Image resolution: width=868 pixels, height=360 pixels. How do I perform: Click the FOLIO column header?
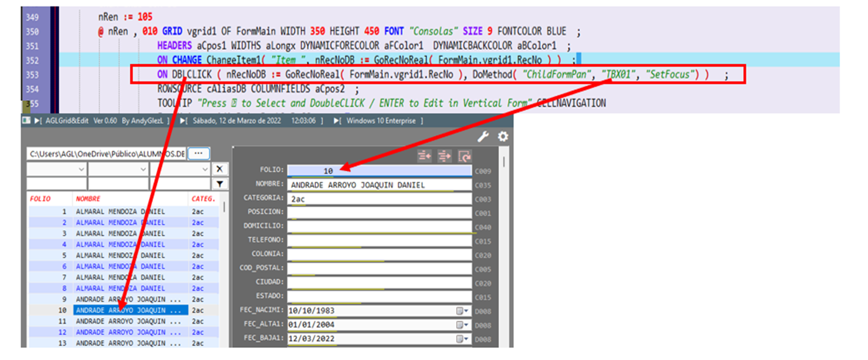[x=40, y=199]
